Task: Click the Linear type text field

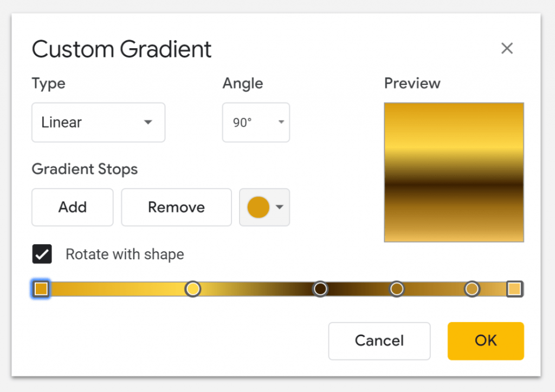Action: point(99,122)
